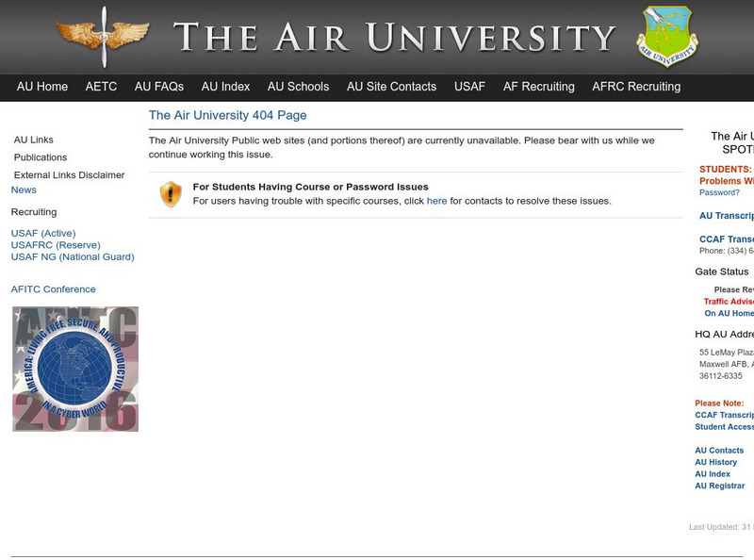Click the orange warning shield icon

170,193
